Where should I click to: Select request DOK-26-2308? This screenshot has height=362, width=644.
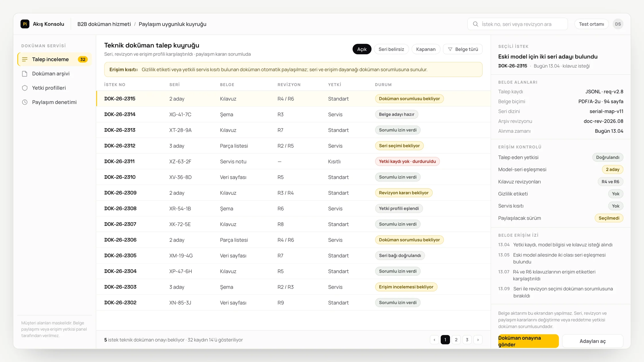(x=293, y=208)
